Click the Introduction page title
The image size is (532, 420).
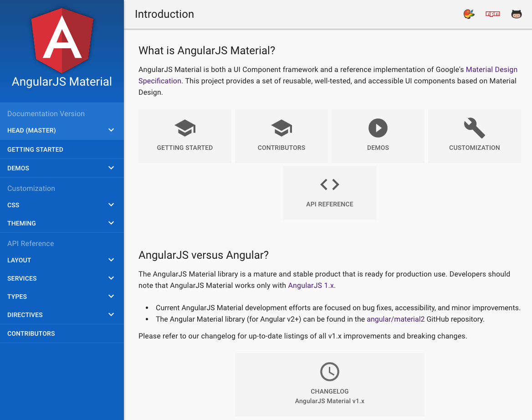point(164,14)
